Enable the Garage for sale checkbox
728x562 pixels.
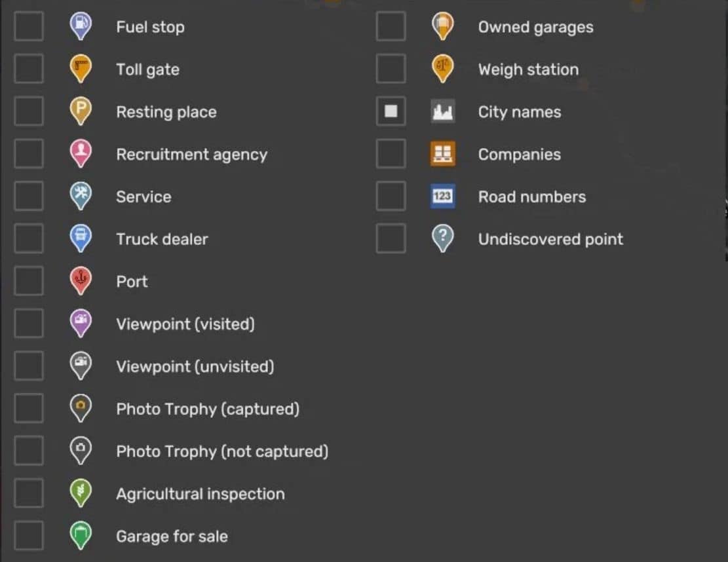(x=29, y=536)
